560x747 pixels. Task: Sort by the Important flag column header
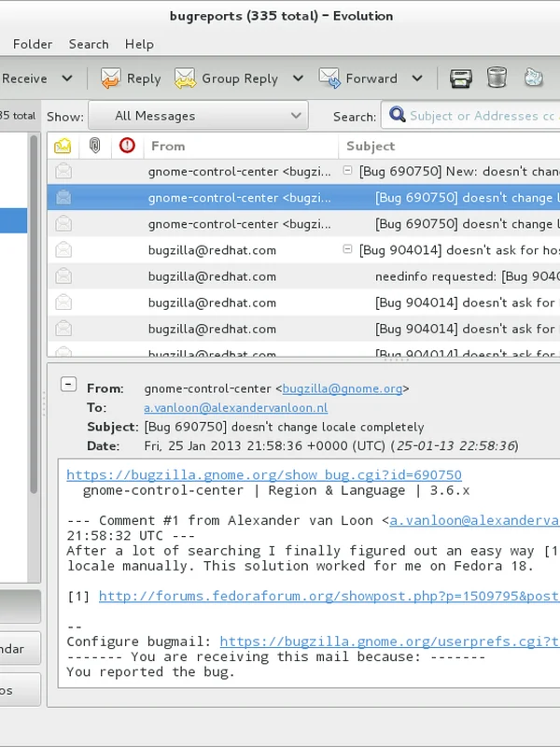point(127,146)
